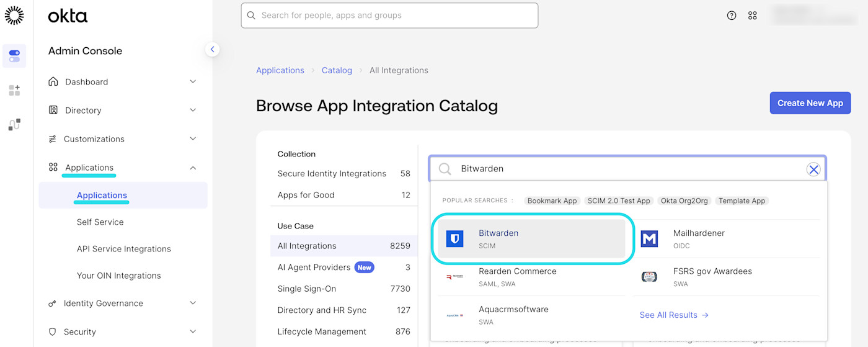Open the Customizations sidebar section

pyautogui.click(x=123, y=139)
